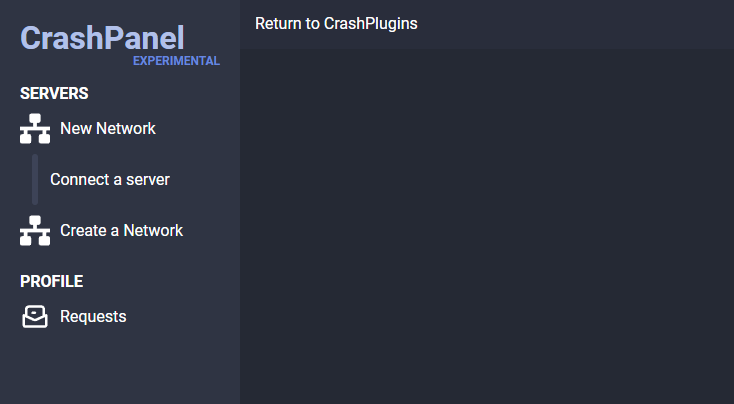Click the empty main content area
Image resolution: width=734 pixels, height=404 pixels.
(x=487, y=226)
